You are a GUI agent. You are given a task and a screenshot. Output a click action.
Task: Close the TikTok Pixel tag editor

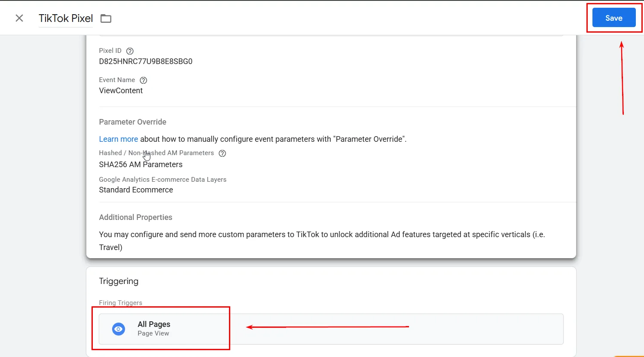(19, 18)
